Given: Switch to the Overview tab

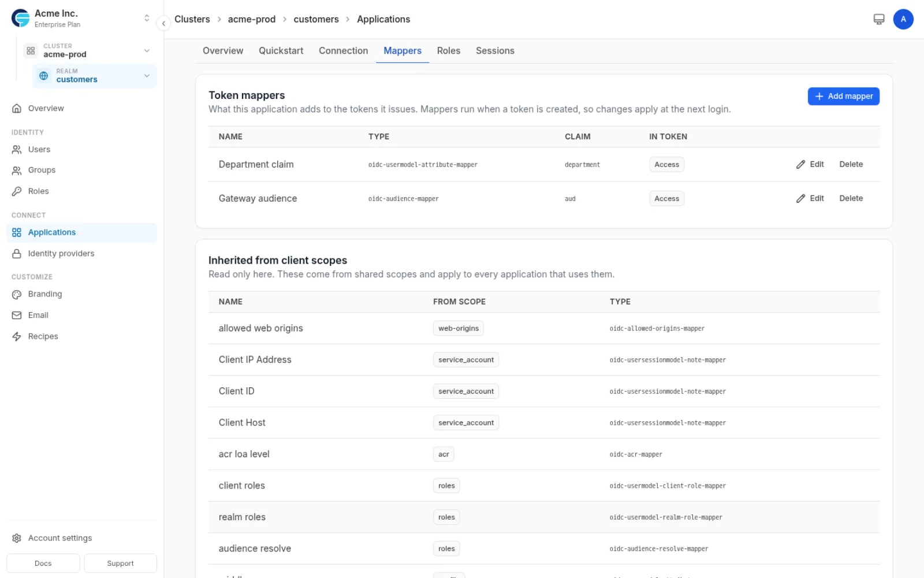Looking at the screenshot, I should click(x=223, y=51).
